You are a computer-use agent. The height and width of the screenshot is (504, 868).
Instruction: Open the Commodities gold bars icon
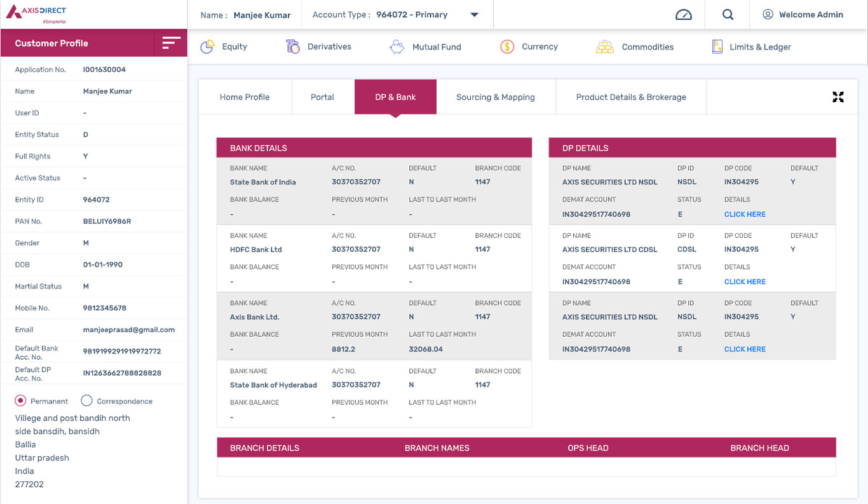click(605, 46)
